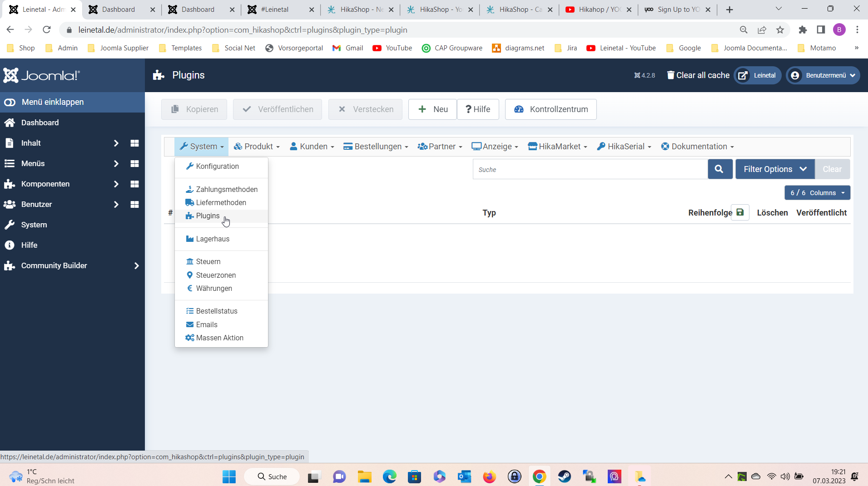Click the magnifier search button
868x486 pixels.
tap(719, 169)
